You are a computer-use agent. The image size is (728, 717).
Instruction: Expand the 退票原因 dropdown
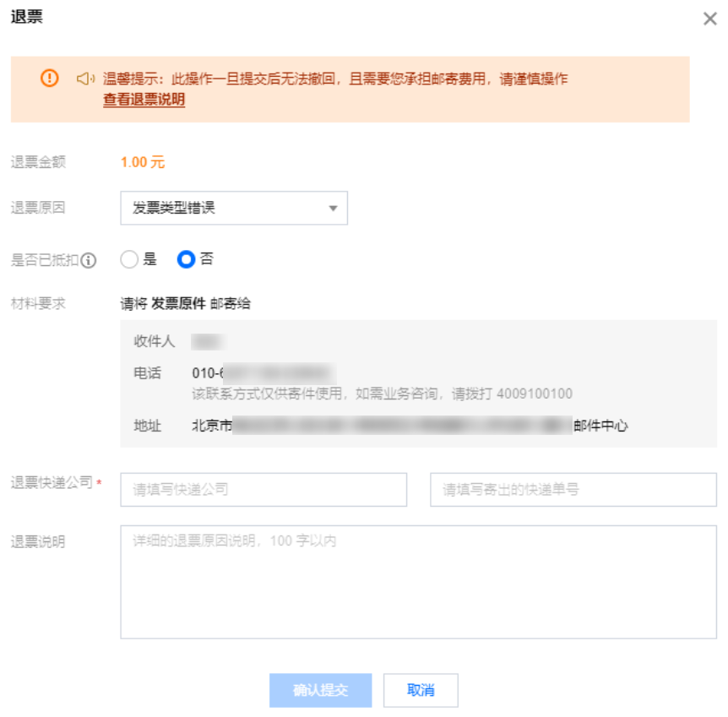point(234,208)
